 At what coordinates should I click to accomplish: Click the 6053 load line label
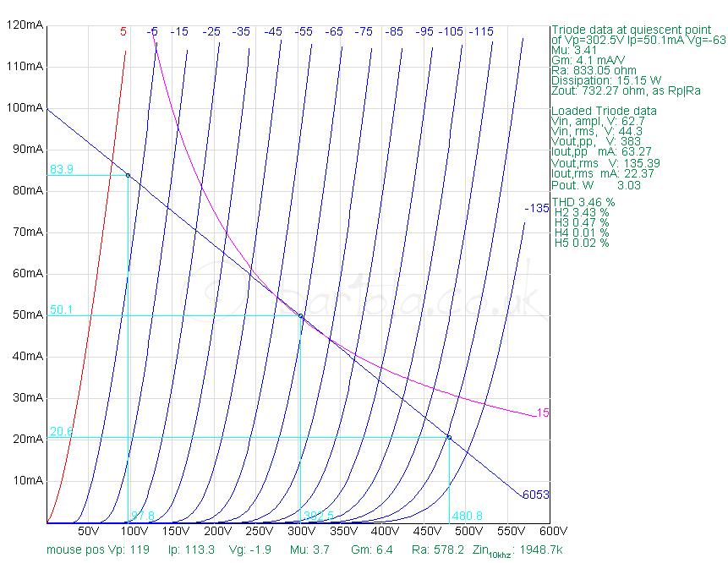coord(536,495)
